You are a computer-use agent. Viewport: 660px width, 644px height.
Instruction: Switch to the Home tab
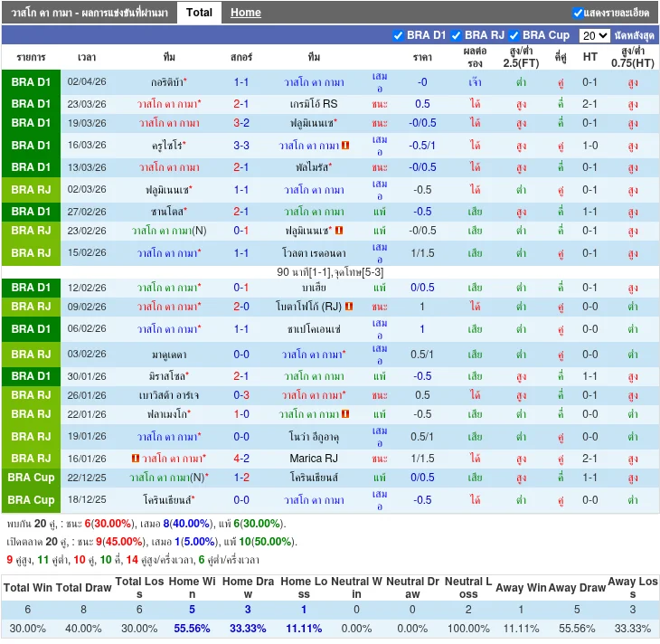coord(245,13)
